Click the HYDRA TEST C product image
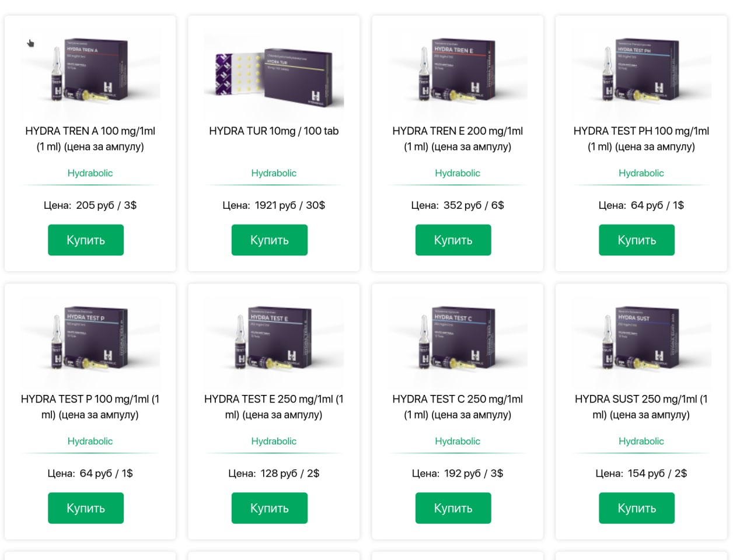 (x=458, y=342)
